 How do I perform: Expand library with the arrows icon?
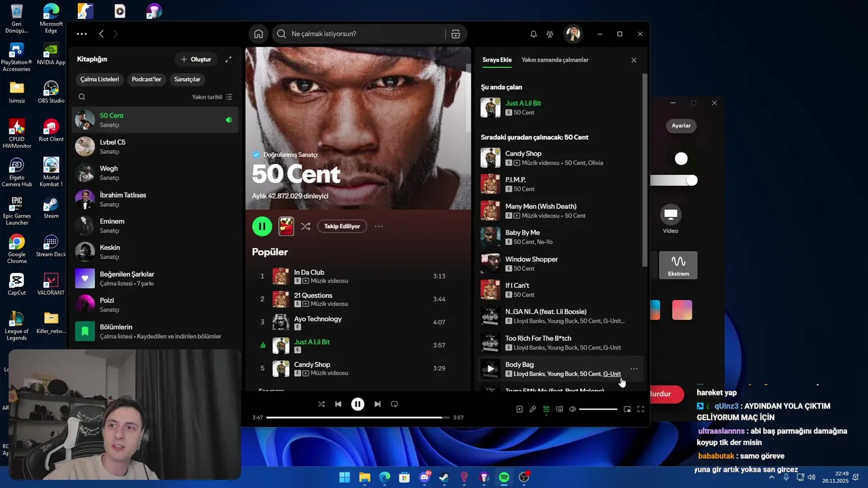(x=229, y=60)
